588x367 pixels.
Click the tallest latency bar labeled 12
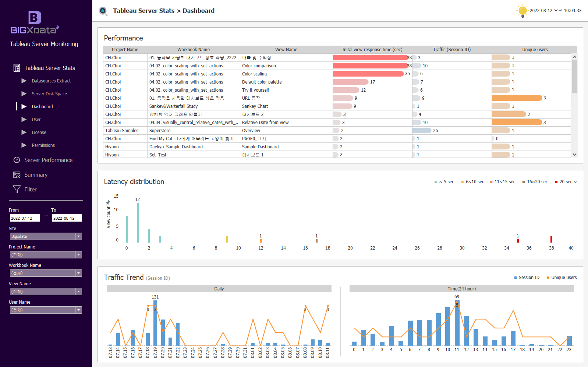[x=138, y=223]
